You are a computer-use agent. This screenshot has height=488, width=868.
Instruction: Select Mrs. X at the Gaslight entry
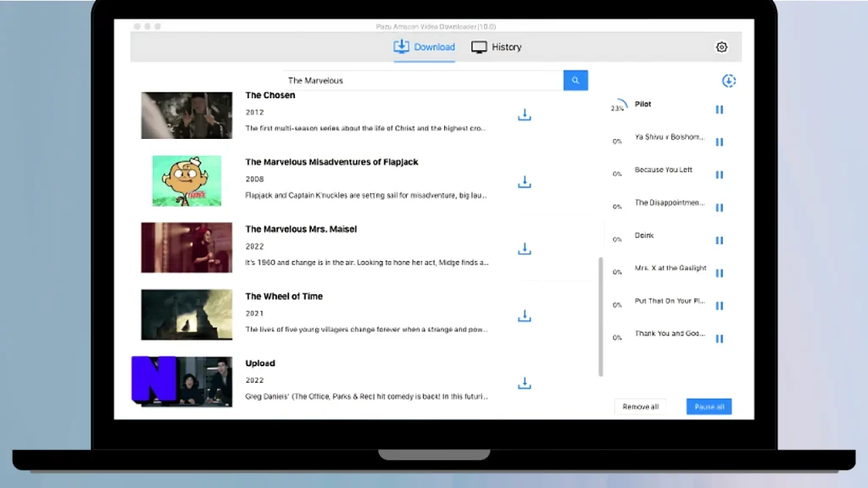[670, 268]
